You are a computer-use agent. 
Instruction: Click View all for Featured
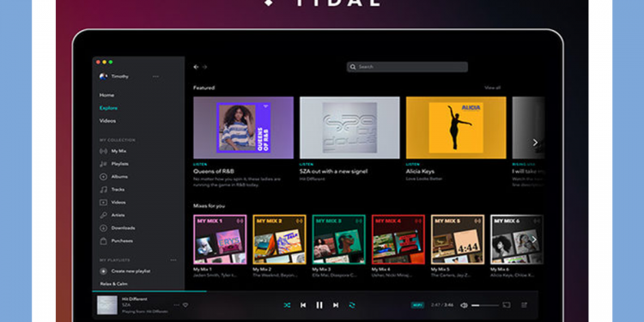493,88
